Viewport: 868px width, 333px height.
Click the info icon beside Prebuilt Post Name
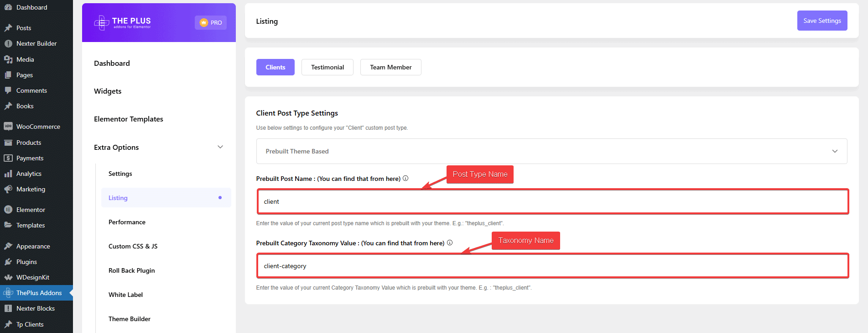pos(405,179)
